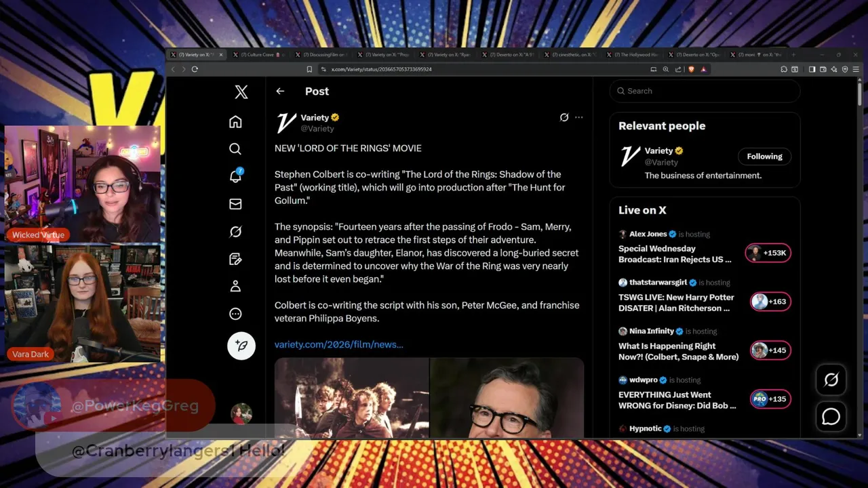Click Relevant people heading
The image size is (868, 488).
[662, 126]
